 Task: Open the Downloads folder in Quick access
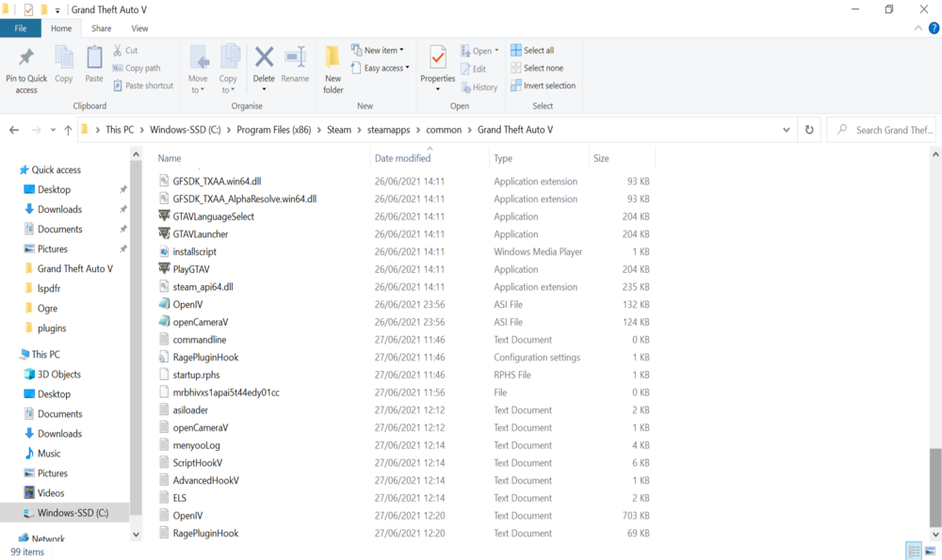coord(57,209)
